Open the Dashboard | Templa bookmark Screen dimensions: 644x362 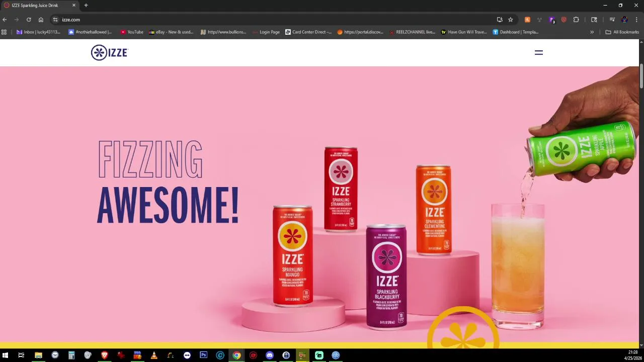pyautogui.click(x=516, y=32)
